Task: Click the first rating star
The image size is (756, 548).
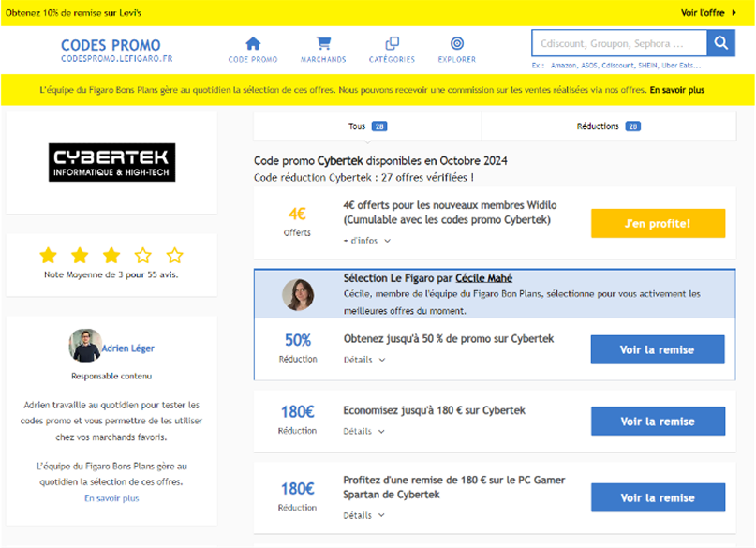Action: point(48,256)
